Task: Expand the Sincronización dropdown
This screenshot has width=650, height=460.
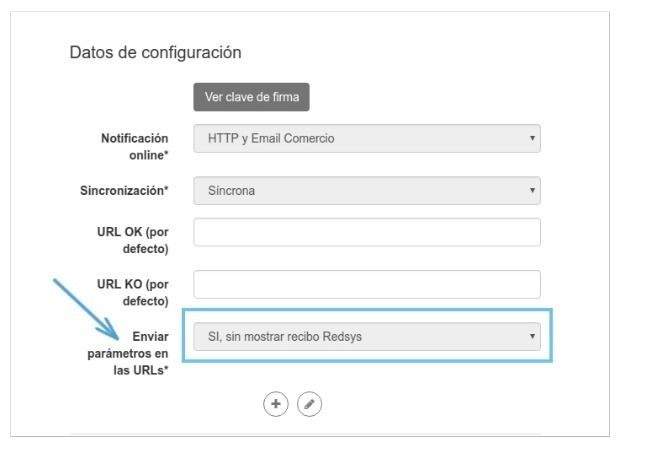Action: [x=367, y=191]
